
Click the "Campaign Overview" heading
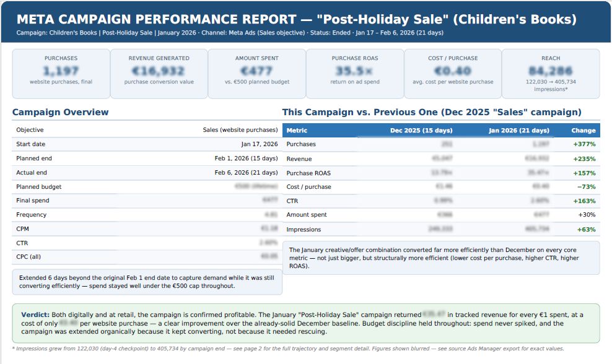61,112
